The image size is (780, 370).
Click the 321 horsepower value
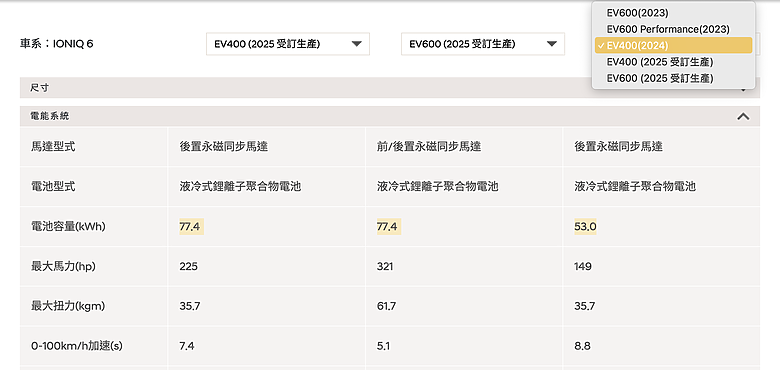pos(385,267)
